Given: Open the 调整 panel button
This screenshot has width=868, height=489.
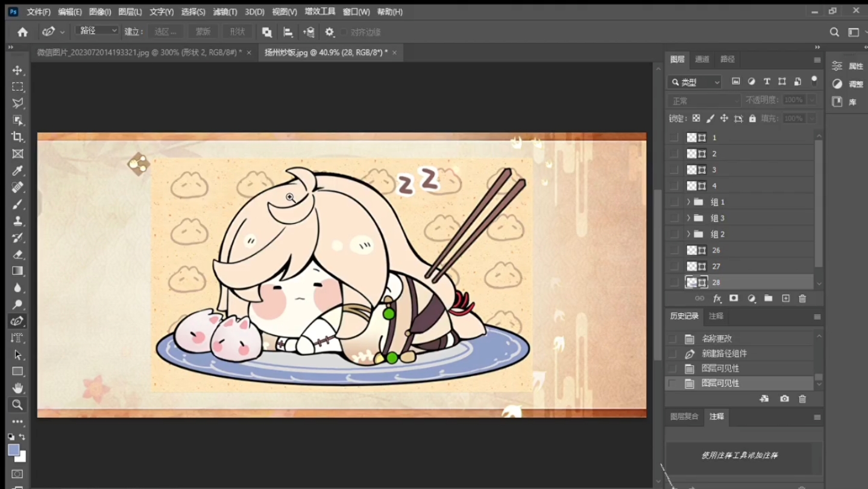Looking at the screenshot, I should pyautogui.click(x=848, y=84).
